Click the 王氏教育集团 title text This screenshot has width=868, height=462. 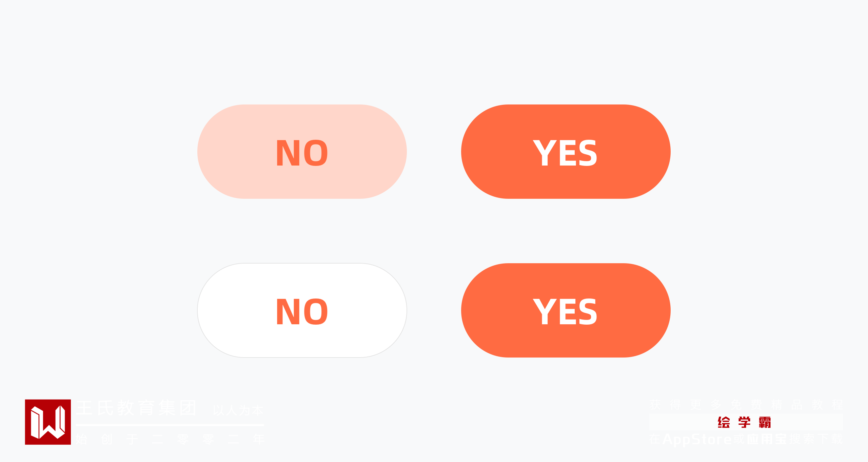136,408
